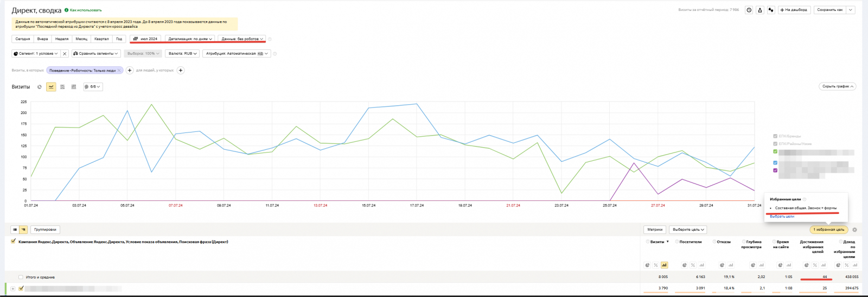868x297 pixels.
Task: Show Посетители column as percentages
Action: (x=693, y=266)
